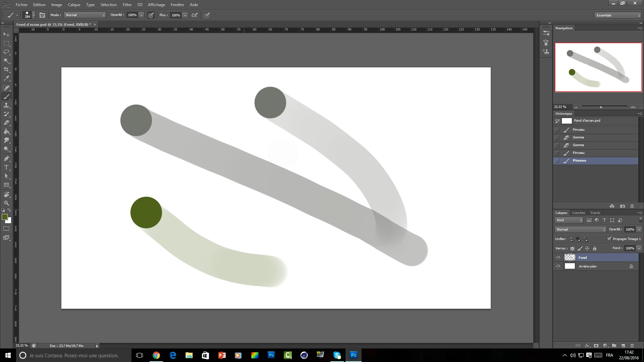Select the Crop tool
This screenshot has height=362, width=644.
[x=6, y=69]
